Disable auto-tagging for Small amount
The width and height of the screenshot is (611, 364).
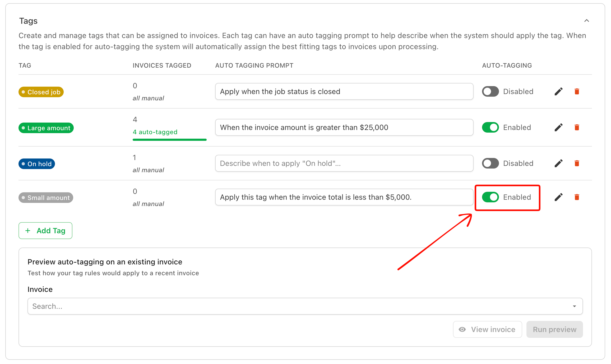(x=490, y=197)
